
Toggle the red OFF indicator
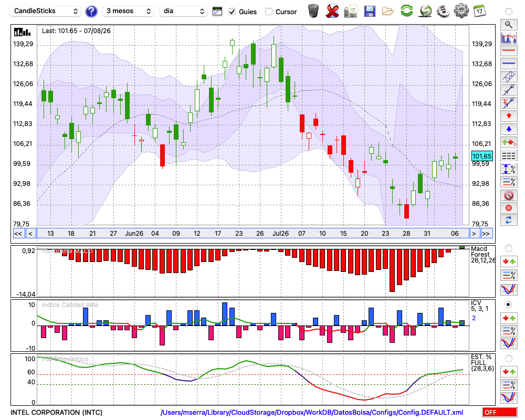tap(500, 412)
